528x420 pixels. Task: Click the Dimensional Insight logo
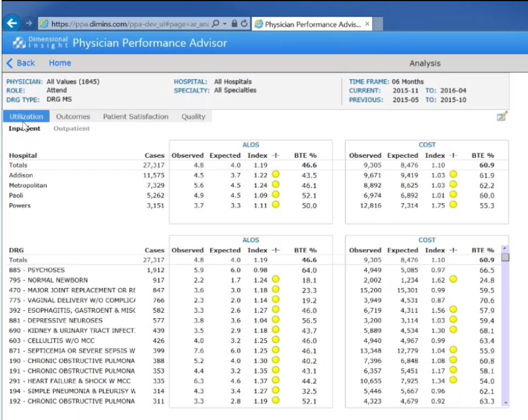(x=40, y=43)
